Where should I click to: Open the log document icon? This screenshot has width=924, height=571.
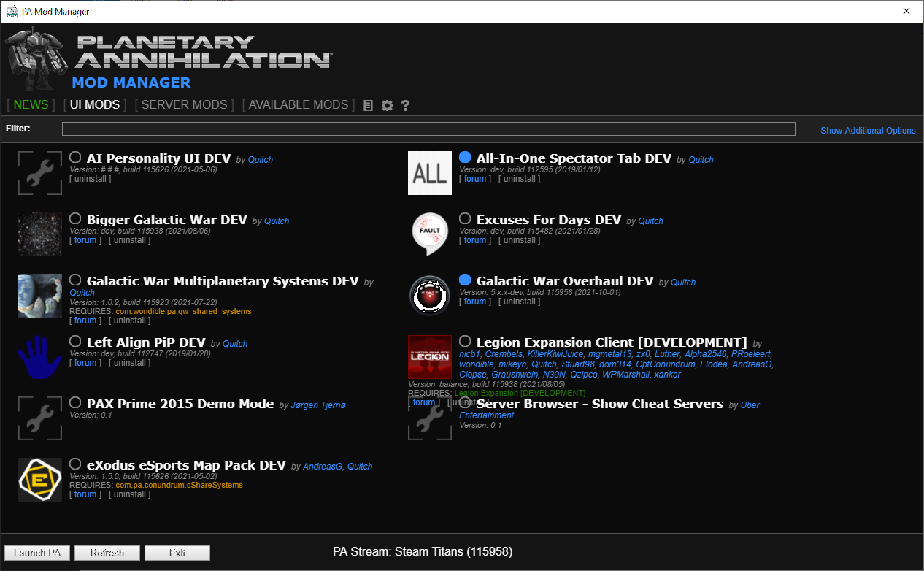[x=368, y=105]
